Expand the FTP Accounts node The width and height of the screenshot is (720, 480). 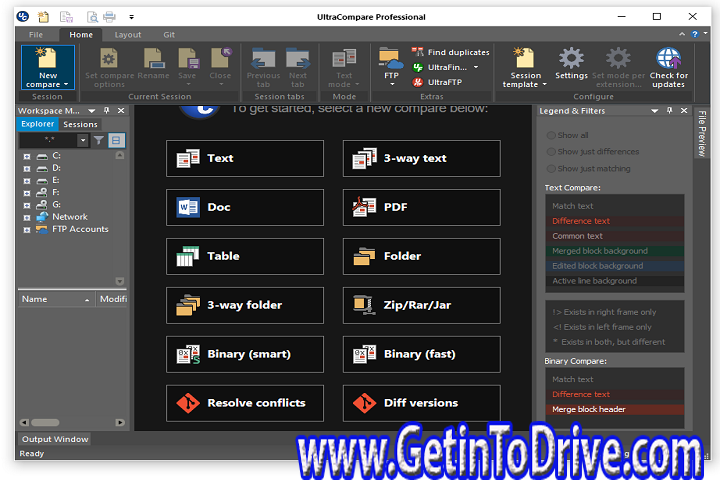click(27, 230)
